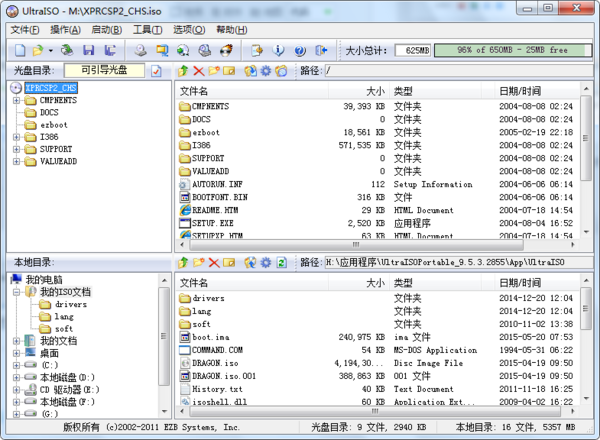Select COMMAND.COM in local file list

tap(217, 350)
